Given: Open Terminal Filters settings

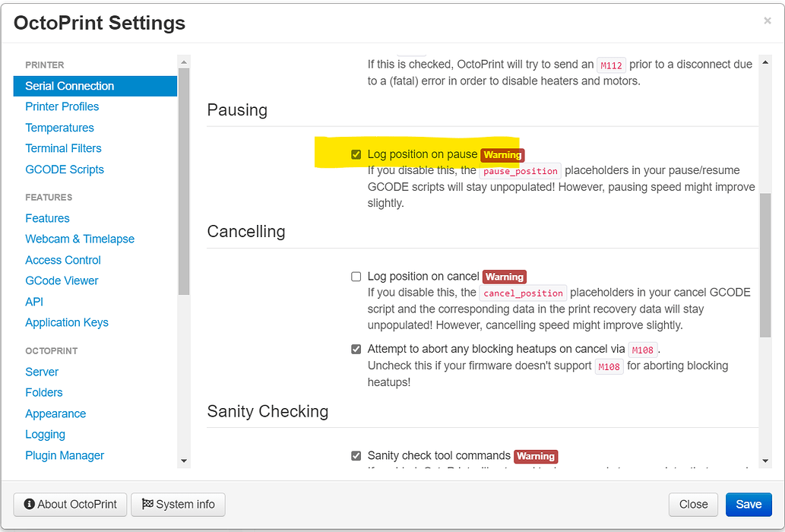Looking at the screenshot, I should pos(63,148).
